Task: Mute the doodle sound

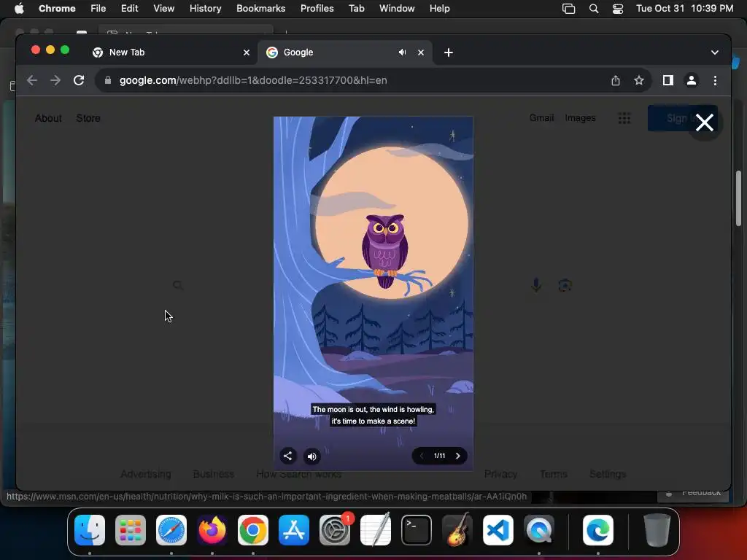Action: point(312,456)
